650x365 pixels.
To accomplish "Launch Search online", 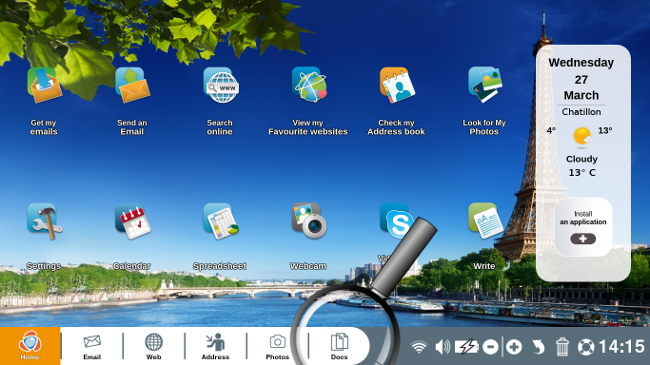I will click(221, 85).
